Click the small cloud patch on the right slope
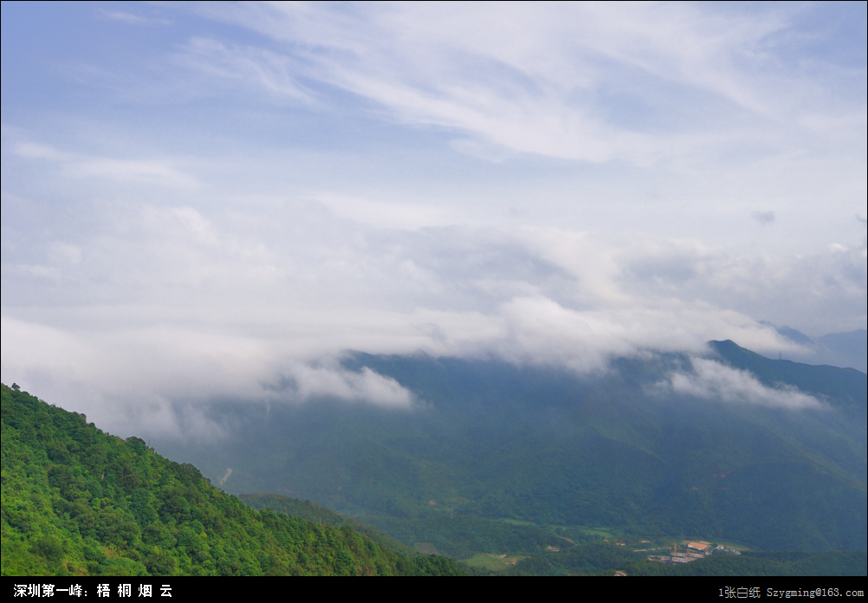 click(736, 384)
